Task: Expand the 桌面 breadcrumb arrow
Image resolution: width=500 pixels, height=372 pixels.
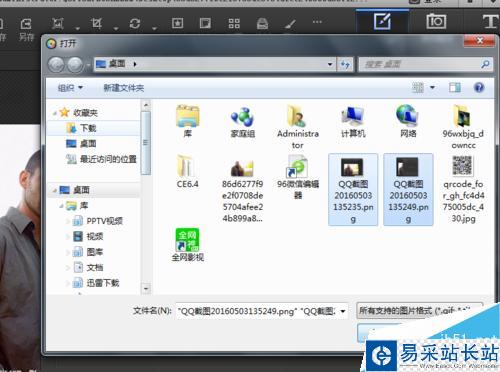Action: pyautogui.click(x=135, y=64)
